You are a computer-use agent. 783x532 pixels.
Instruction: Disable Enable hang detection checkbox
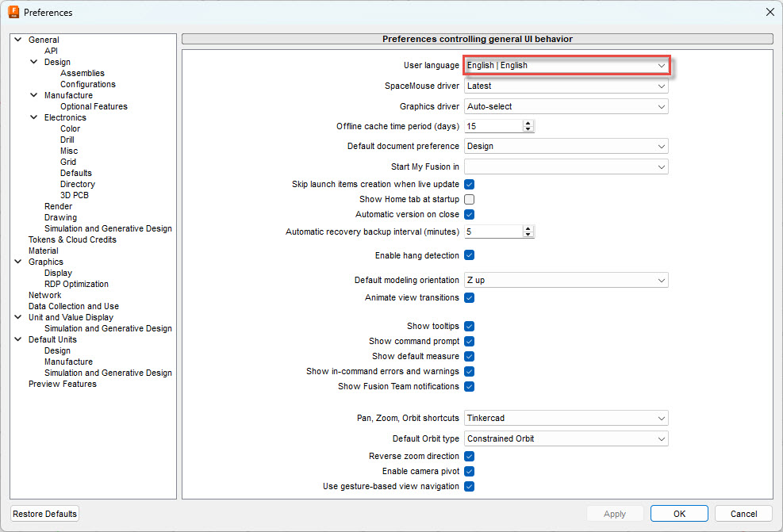click(x=469, y=255)
